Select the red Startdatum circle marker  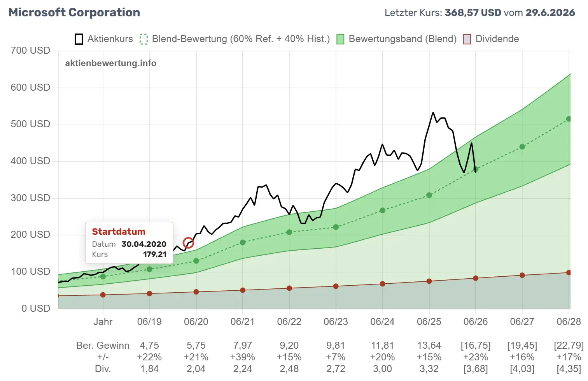pos(188,243)
